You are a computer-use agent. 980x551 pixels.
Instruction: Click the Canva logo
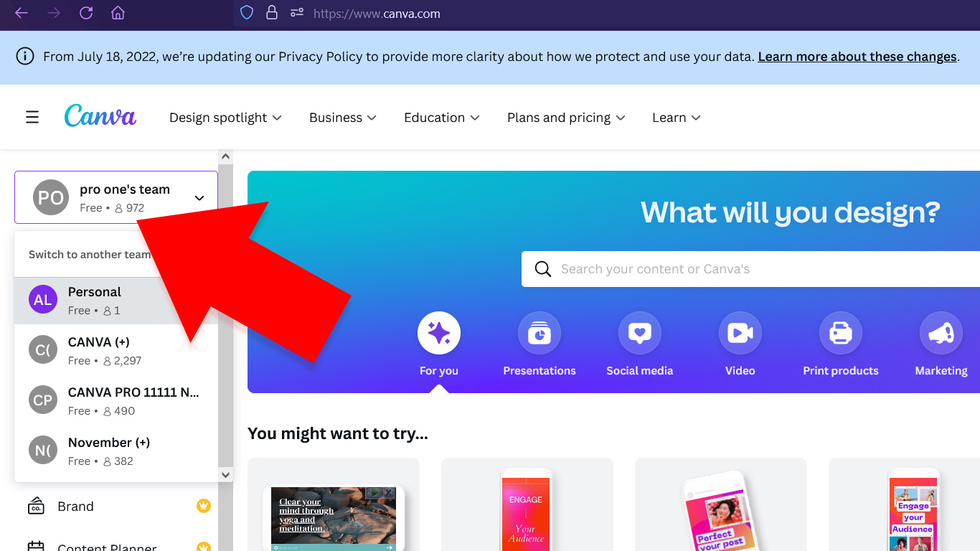(x=100, y=116)
